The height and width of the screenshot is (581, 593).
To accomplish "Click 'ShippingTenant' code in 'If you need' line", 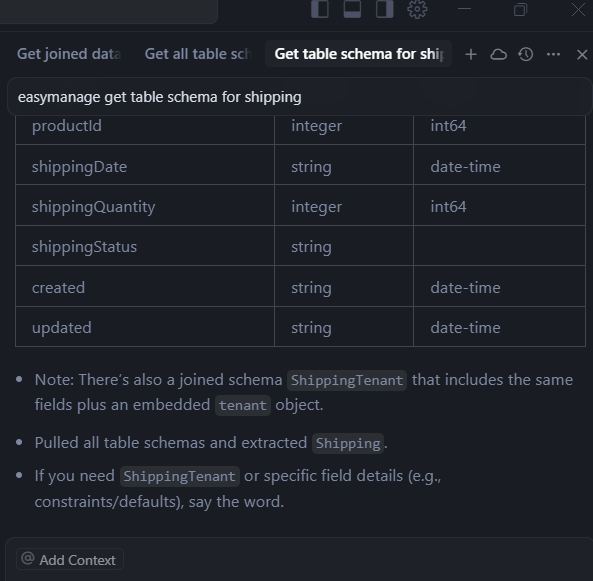I will coord(180,476).
